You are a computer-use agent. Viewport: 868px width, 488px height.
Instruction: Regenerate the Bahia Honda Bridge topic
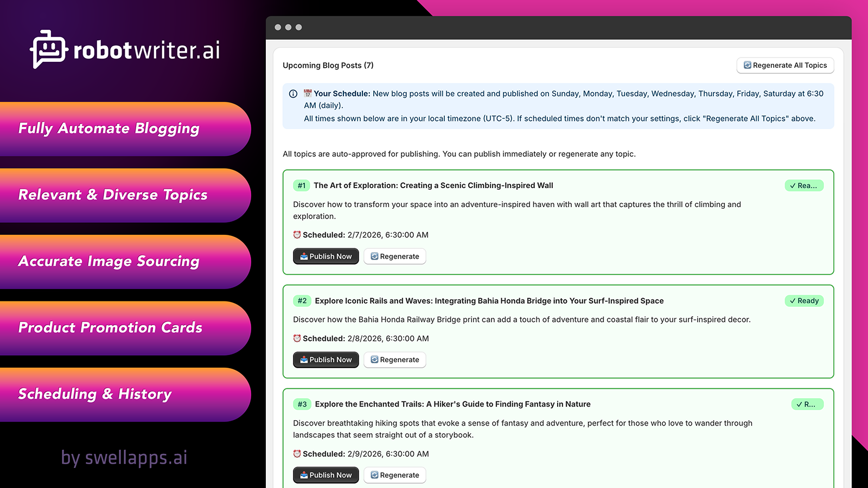[x=395, y=359]
